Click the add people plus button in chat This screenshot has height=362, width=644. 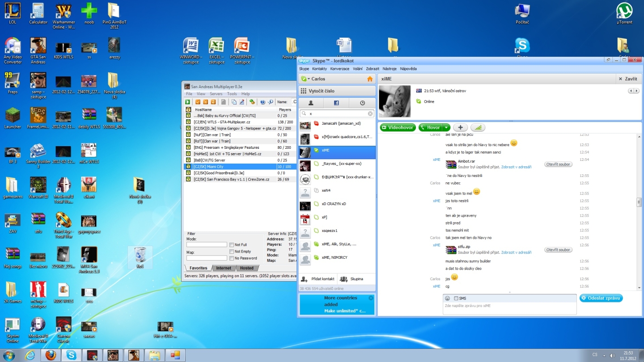coord(460,127)
